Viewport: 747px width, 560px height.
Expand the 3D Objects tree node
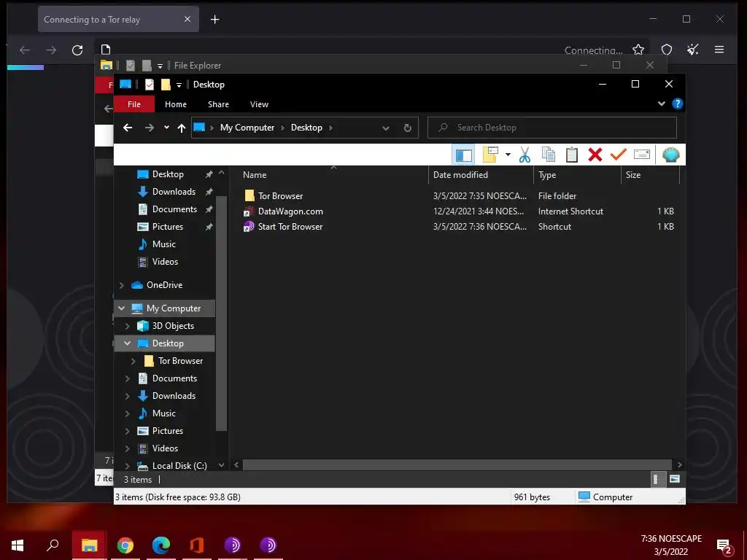point(127,326)
